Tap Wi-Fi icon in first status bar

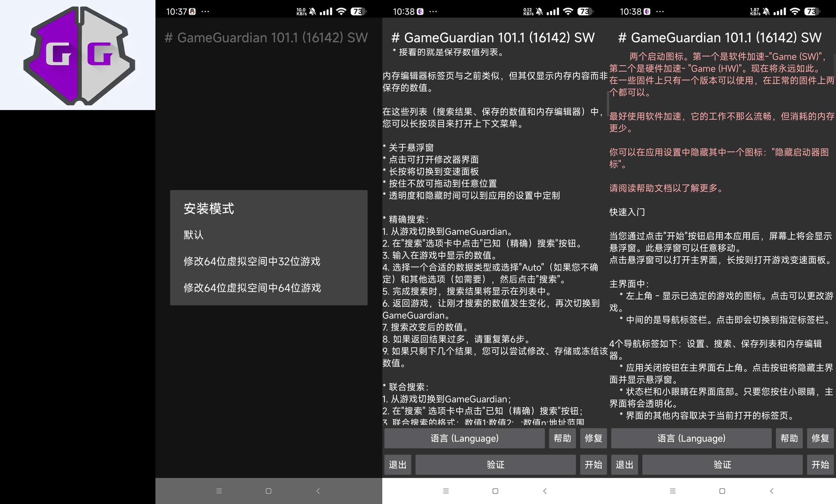click(x=342, y=12)
